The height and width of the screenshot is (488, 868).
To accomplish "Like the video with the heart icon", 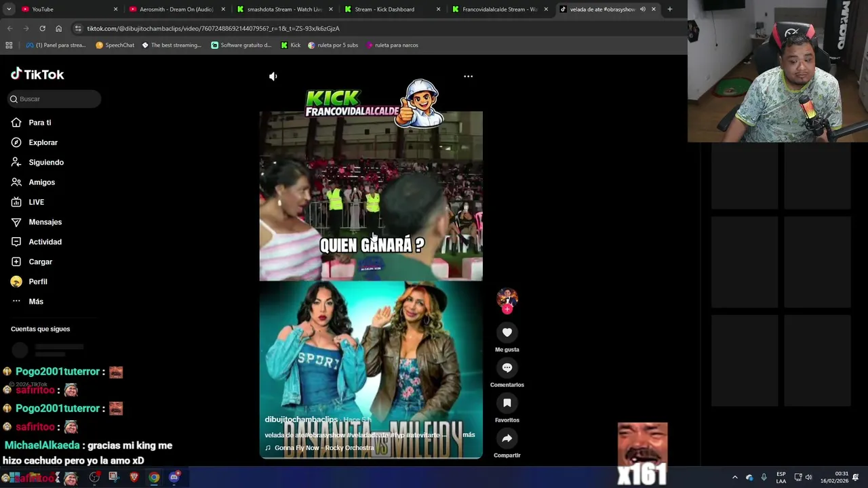I will tap(507, 332).
